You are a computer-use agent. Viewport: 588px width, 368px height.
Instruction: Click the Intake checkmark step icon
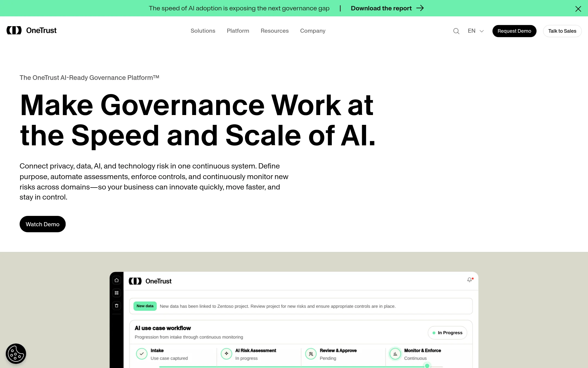(x=142, y=354)
